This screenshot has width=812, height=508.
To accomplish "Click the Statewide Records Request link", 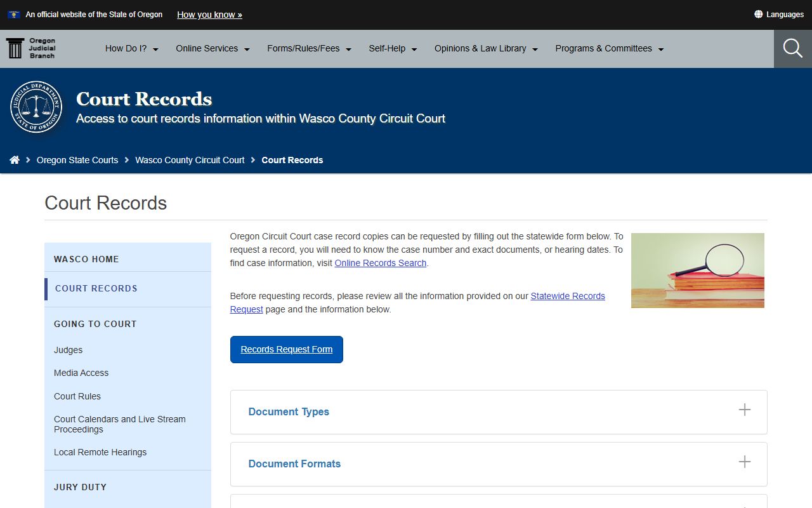I will pos(417,303).
